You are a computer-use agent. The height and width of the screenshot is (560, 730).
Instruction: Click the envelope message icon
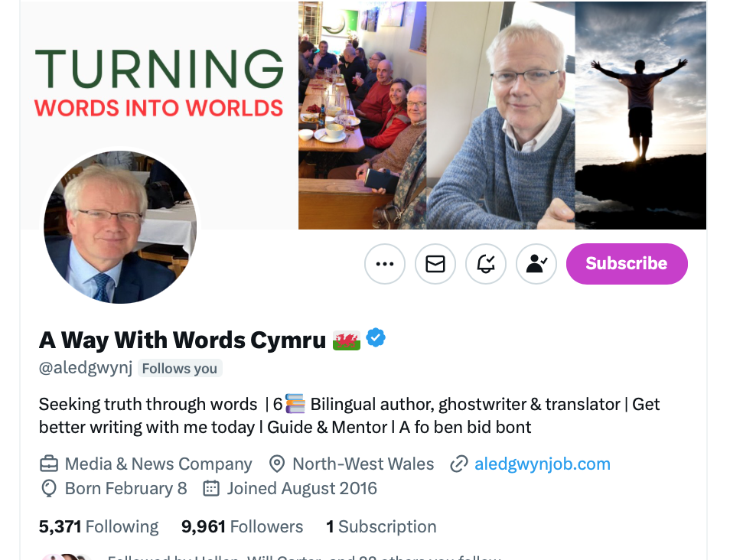pos(435,264)
